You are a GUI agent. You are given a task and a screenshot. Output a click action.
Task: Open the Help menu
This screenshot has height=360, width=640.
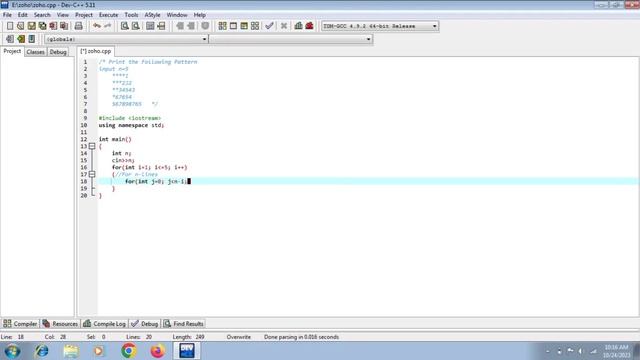click(x=200, y=15)
